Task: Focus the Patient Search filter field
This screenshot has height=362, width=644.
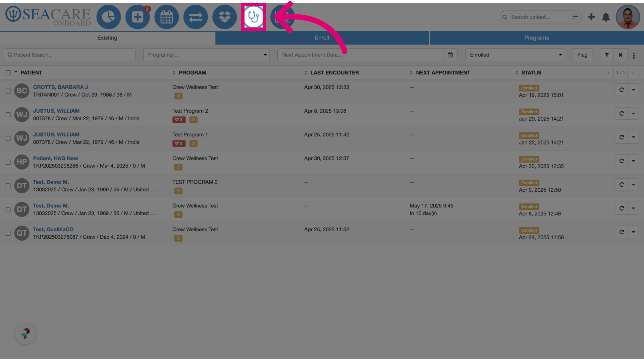Action: (70, 55)
